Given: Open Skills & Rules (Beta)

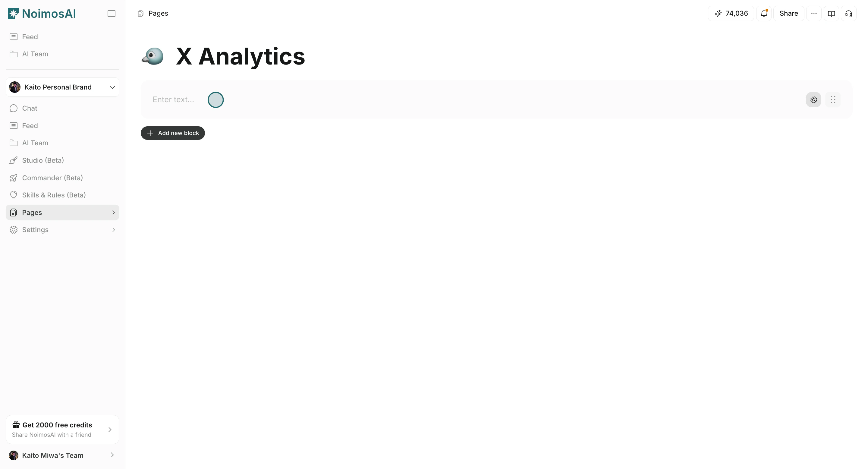Looking at the screenshot, I should coord(54,195).
